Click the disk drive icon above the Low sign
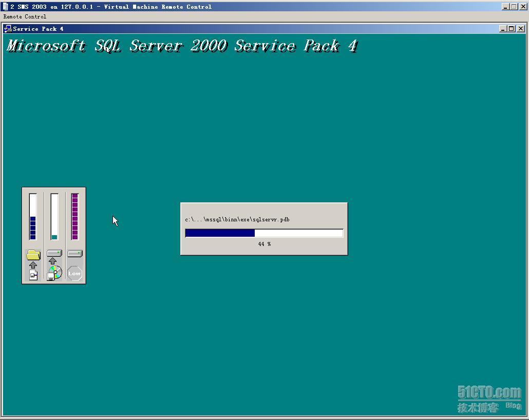This screenshot has width=529, height=420. pos(75,253)
